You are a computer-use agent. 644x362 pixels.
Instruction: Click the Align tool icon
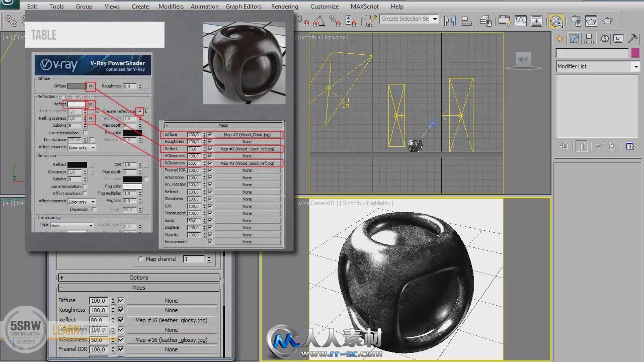466,21
